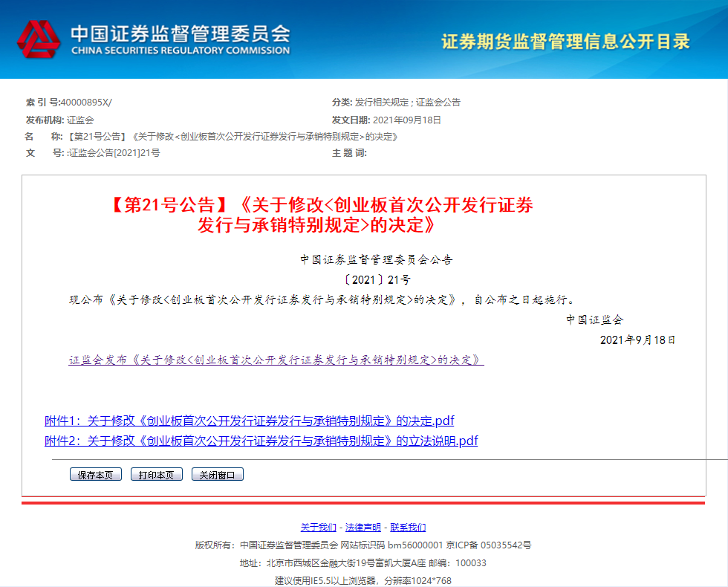This screenshot has height=587, width=728.
Task: Click the 证券期货监督管理信息公开目录 banner heading
Action: (565, 41)
